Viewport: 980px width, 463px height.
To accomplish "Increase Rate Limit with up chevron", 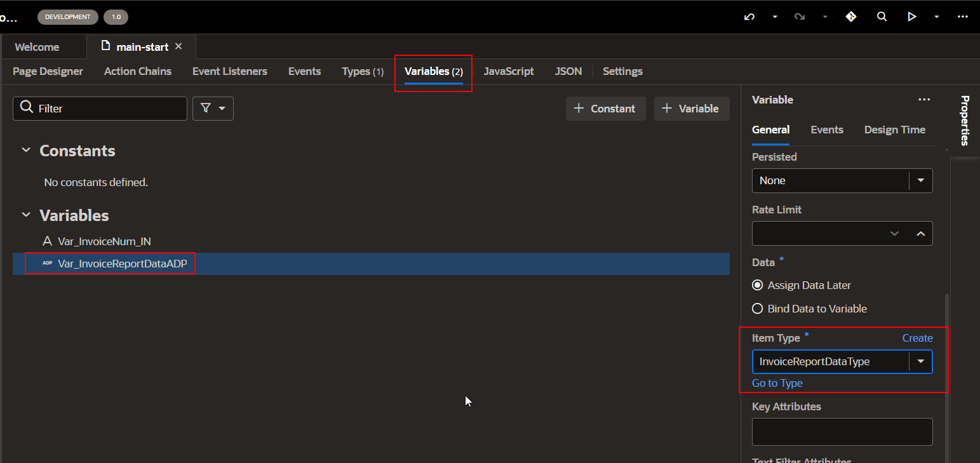I will (920, 234).
